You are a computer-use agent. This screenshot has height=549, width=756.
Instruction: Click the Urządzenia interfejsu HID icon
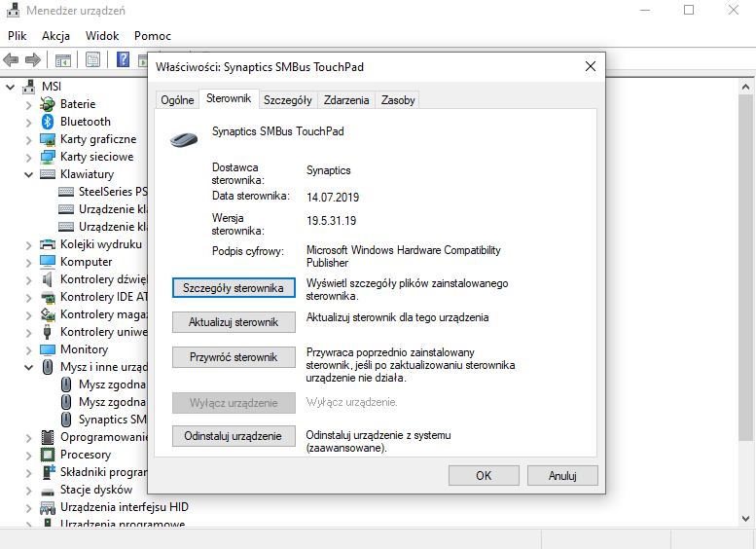(x=48, y=507)
